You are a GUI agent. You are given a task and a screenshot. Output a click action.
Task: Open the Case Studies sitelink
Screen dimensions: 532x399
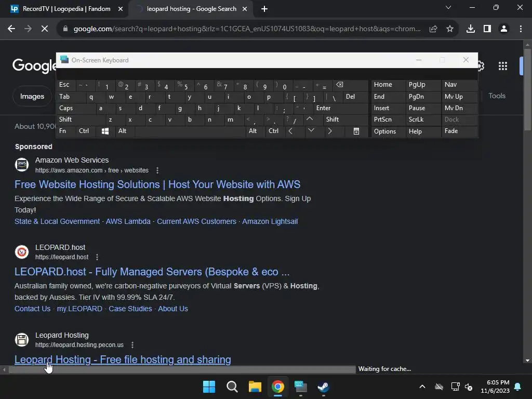[x=130, y=309]
